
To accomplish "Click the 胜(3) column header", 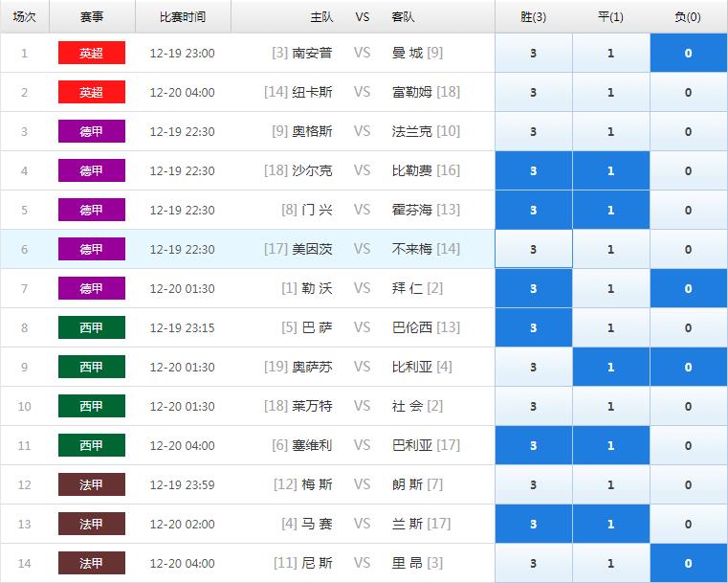I will [x=534, y=17].
